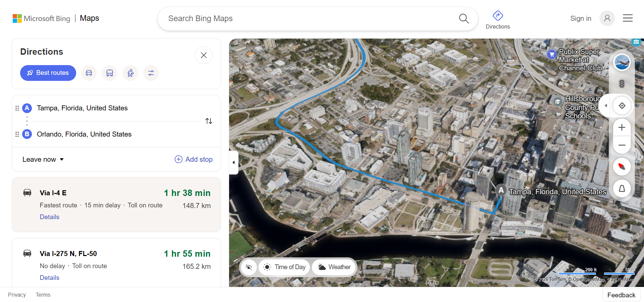Screen dimensions: 644x302
Task: Collapse the directions panel with the left chevron
Action: 233,162
